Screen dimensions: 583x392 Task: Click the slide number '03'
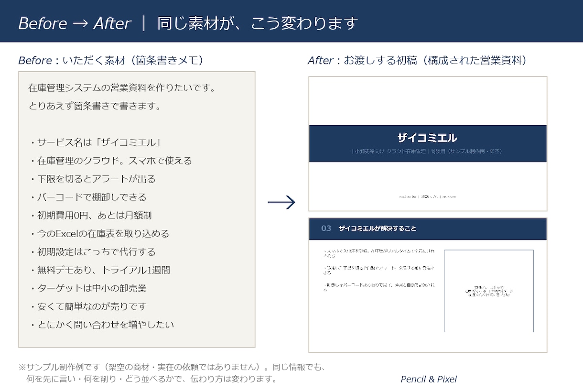point(326,229)
